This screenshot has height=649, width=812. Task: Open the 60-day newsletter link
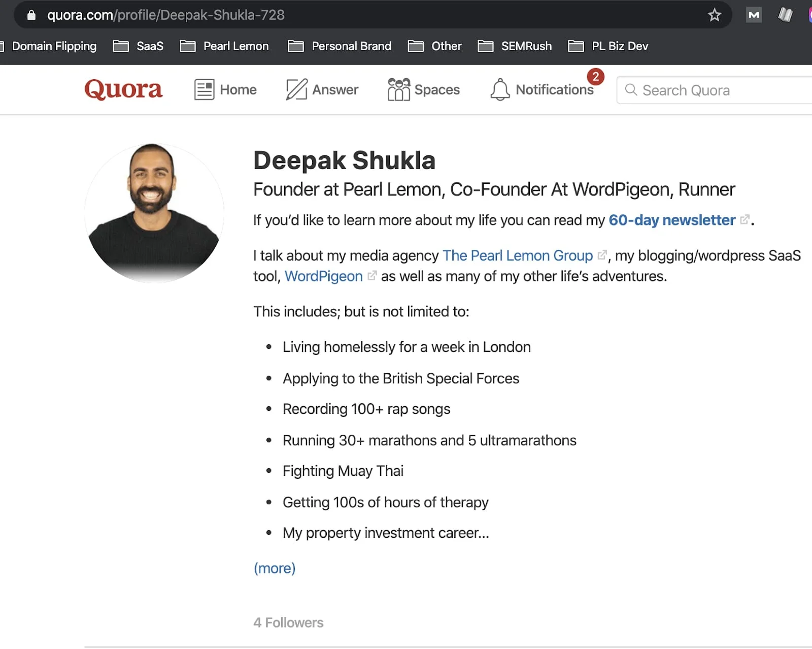[x=672, y=220]
